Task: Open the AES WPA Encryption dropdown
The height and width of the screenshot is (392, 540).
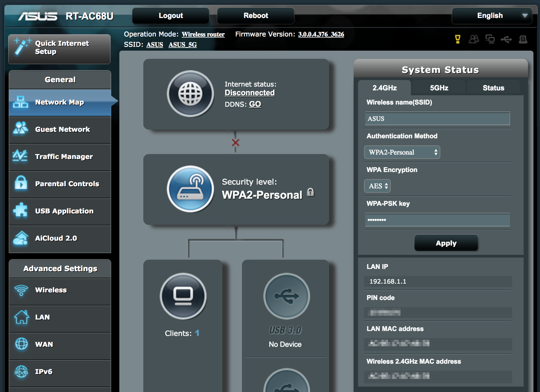Action: (x=377, y=186)
